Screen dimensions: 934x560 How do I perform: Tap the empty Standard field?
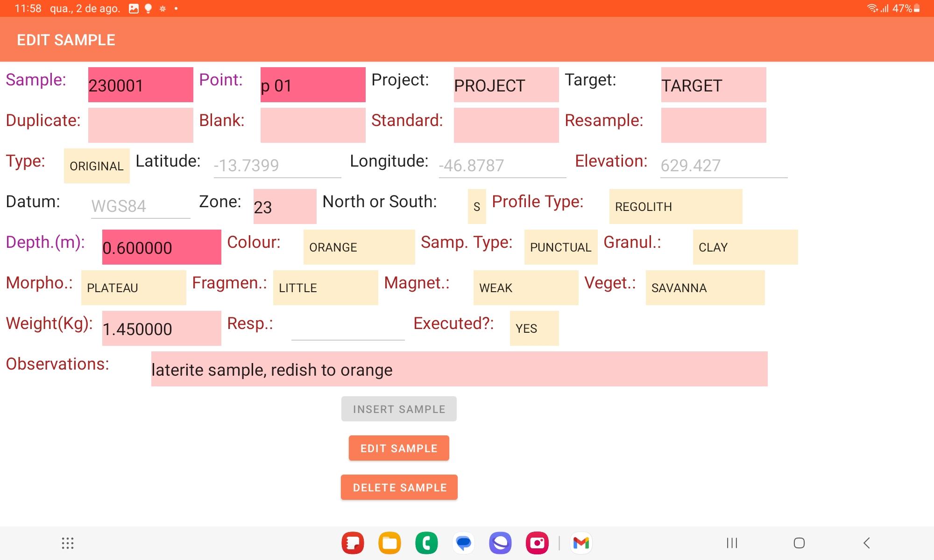[506, 125]
